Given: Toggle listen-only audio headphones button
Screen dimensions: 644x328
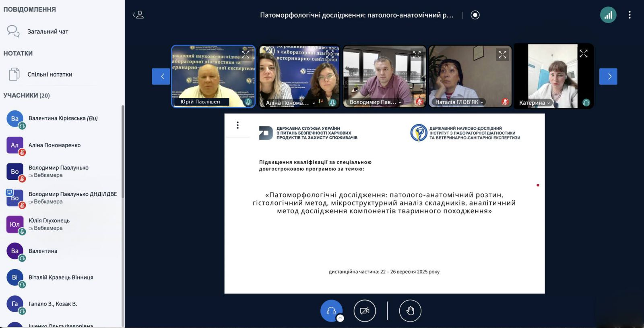Looking at the screenshot, I should pyautogui.click(x=331, y=311).
